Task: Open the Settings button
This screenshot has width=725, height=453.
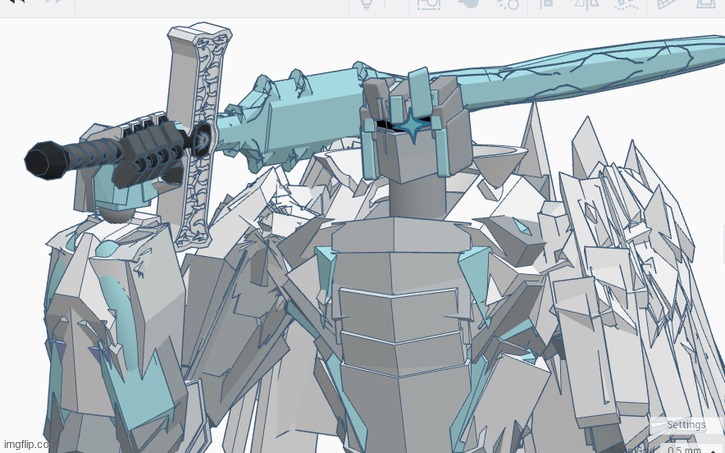Action: [x=686, y=425]
